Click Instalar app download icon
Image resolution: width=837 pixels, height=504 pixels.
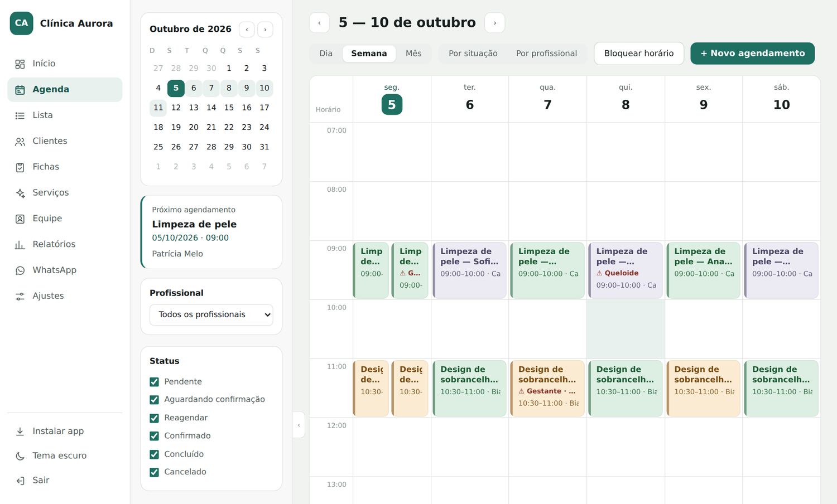coord(20,432)
